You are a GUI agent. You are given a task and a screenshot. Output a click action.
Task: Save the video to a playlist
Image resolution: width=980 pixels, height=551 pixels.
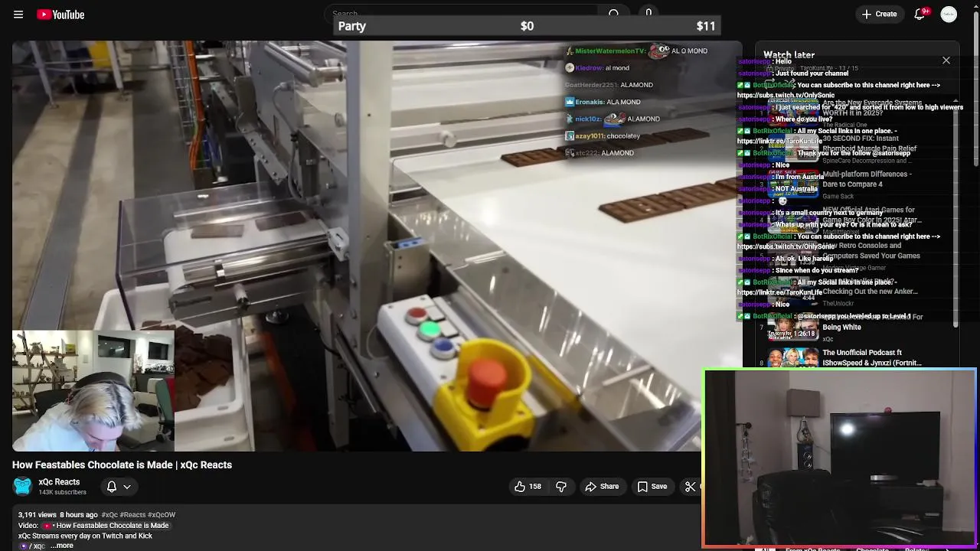pos(652,487)
